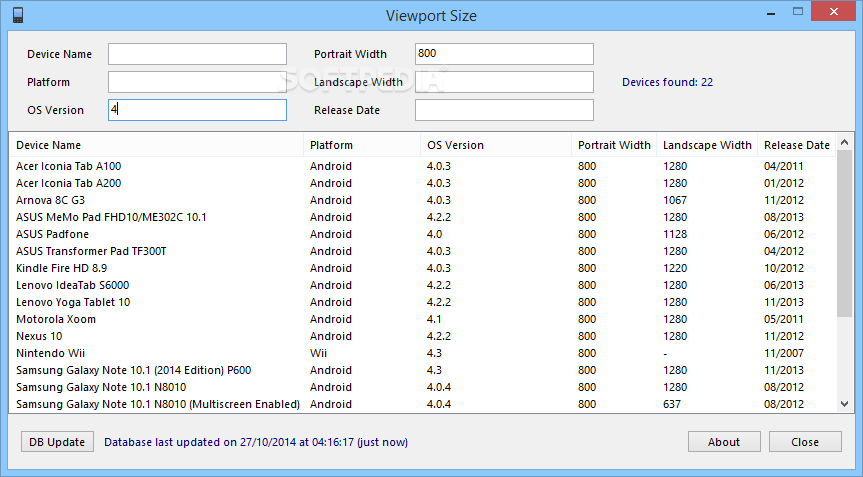
Task: Sort by Device Name column header
Action: [156, 145]
